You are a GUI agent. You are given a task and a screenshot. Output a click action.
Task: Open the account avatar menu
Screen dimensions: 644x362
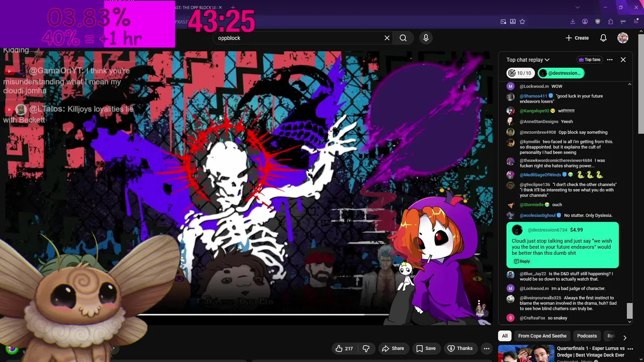pyautogui.click(x=623, y=38)
